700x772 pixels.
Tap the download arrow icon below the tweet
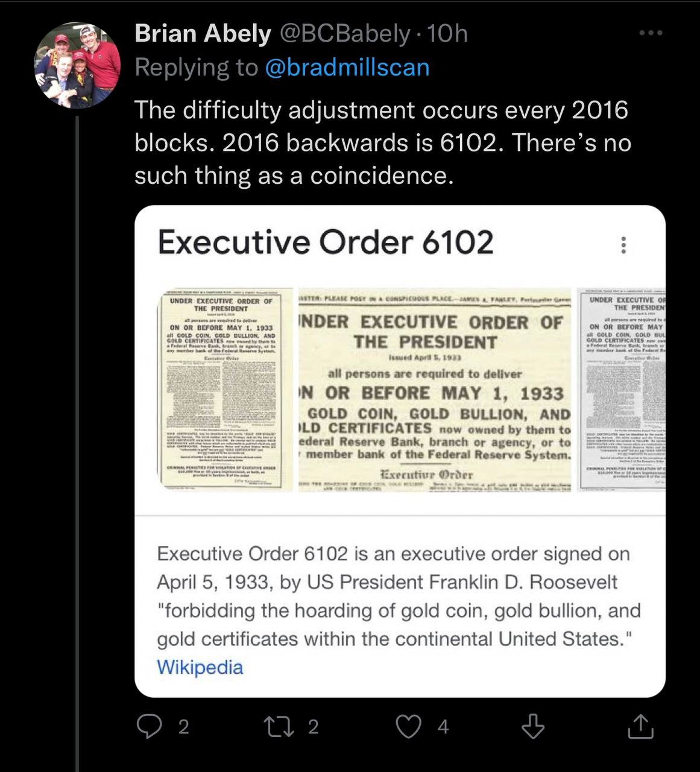533,726
